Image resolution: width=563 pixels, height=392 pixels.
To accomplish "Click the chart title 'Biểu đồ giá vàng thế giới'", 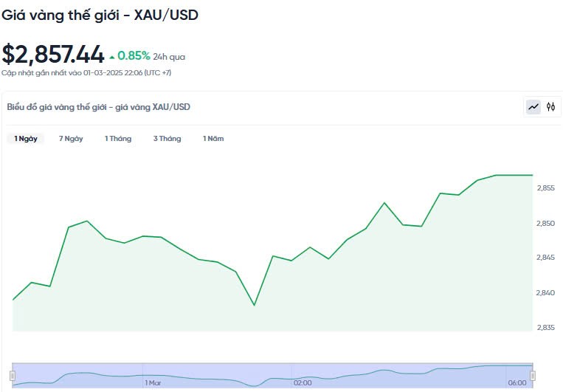I will pyautogui.click(x=98, y=107).
